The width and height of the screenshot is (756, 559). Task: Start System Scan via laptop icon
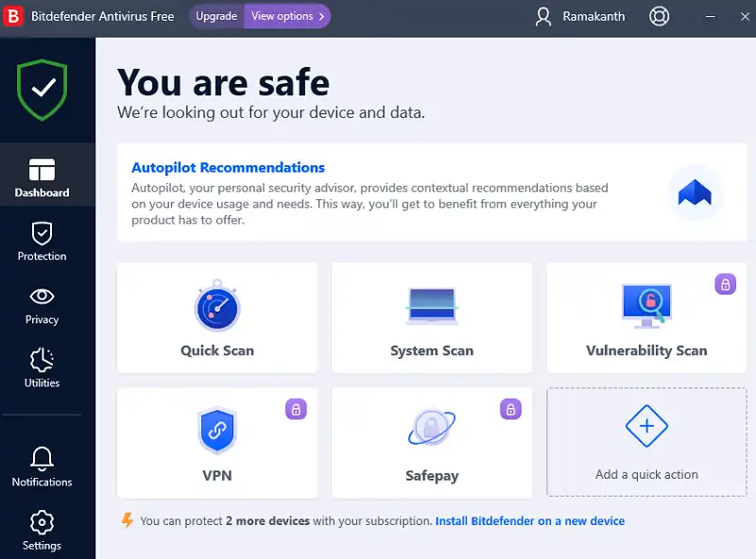click(432, 307)
